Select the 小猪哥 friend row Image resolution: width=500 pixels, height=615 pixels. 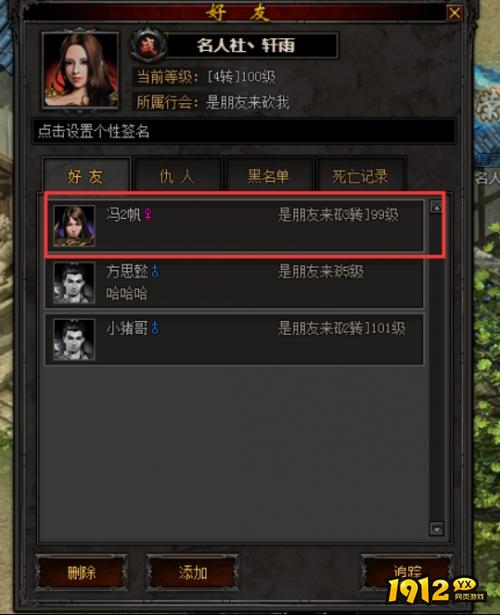pos(235,340)
